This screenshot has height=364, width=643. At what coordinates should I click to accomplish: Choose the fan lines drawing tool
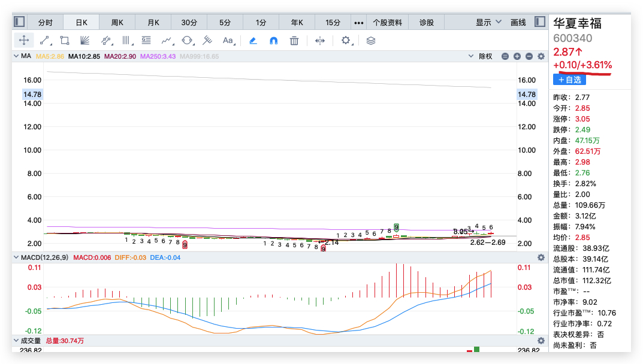[85, 41]
